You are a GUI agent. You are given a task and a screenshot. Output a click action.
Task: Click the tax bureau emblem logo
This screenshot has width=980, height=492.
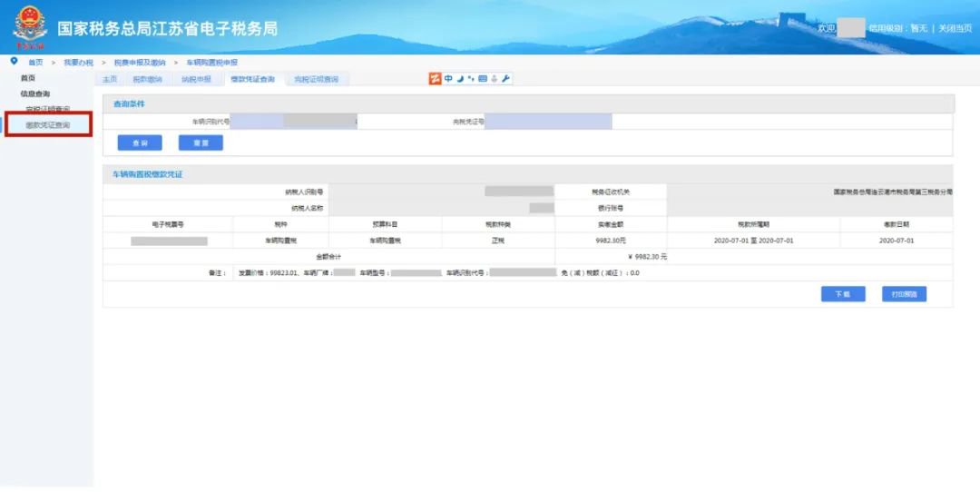coord(29,26)
